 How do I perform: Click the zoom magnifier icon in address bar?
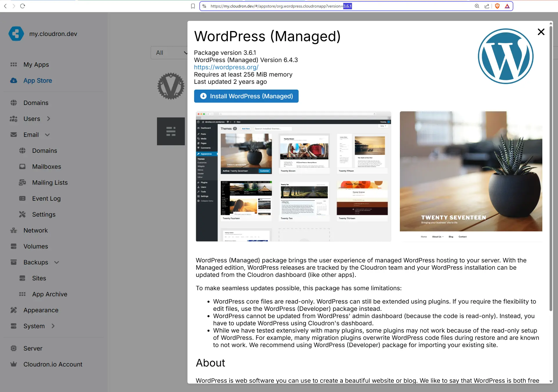tap(477, 6)
